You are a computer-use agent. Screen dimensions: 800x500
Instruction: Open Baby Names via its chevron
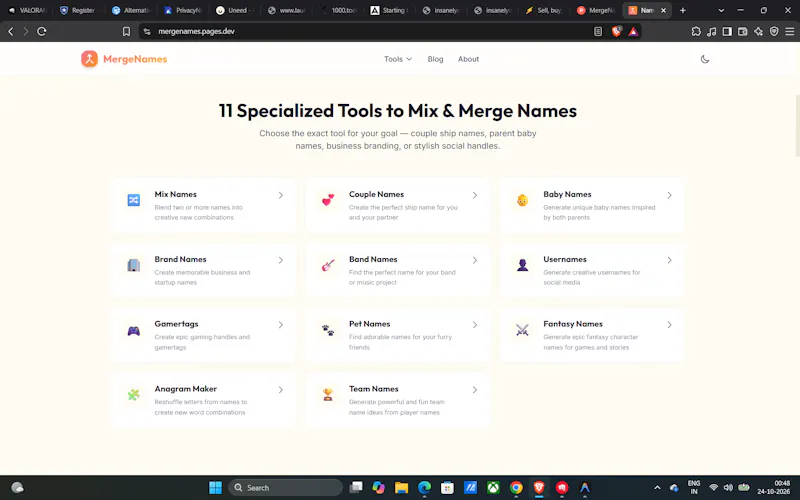[x=669, y=195]
